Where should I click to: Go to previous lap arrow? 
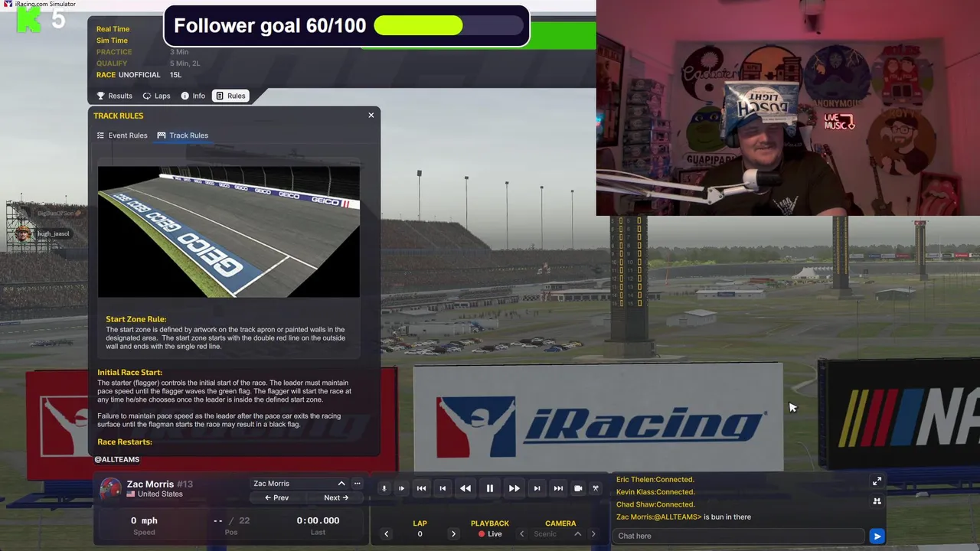click(386, 534)
